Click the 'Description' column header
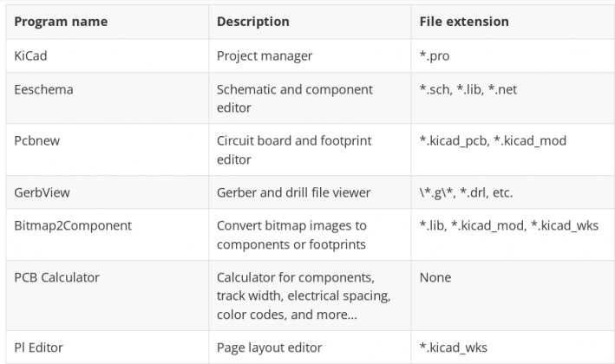The width and height of the screenshot is (615, 364). [x=253, y=21]
